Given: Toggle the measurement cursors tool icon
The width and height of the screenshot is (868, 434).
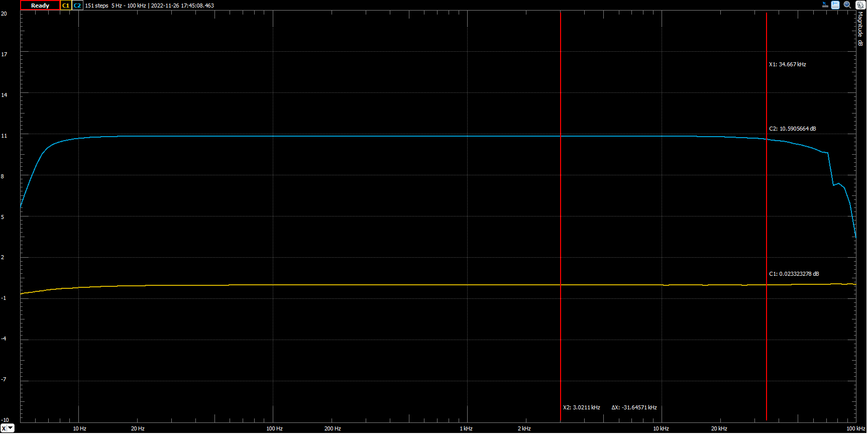Looking at the screenshot, I should pos(835,5).
